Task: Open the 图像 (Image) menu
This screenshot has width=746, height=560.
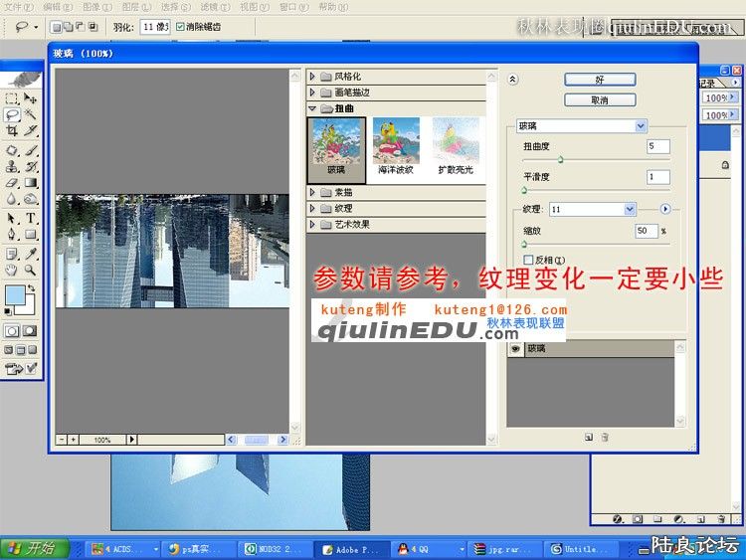Action: point(91,6)
